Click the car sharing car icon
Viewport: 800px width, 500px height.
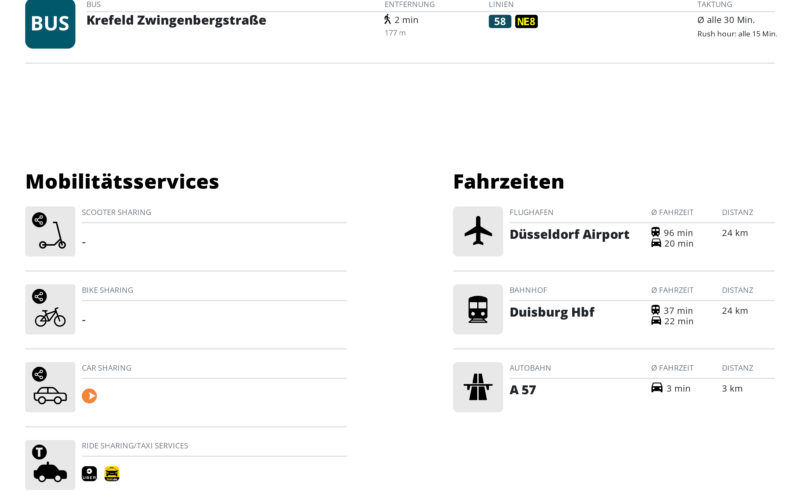(50, 387)
